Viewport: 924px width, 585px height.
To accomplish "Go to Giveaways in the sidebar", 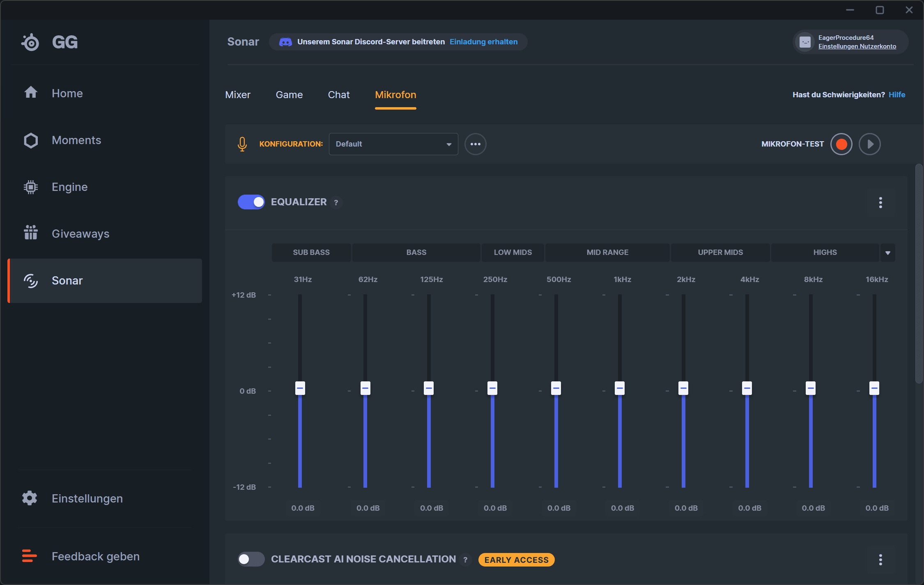I will tap(105, 234).
